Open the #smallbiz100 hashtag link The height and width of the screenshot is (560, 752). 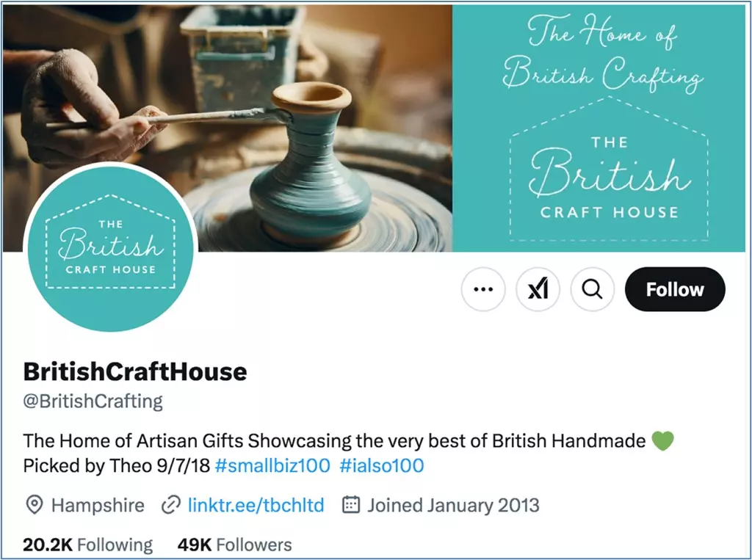pos(272,465)
